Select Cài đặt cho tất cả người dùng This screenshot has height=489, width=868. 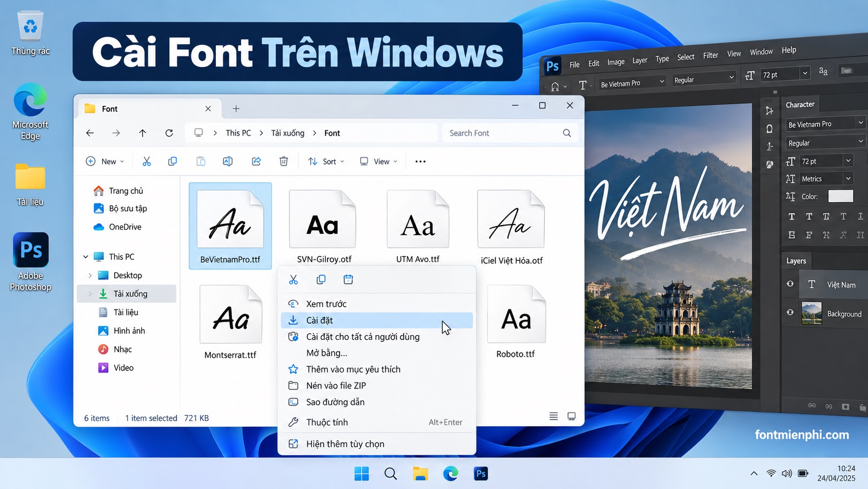[x=377, y=337]
